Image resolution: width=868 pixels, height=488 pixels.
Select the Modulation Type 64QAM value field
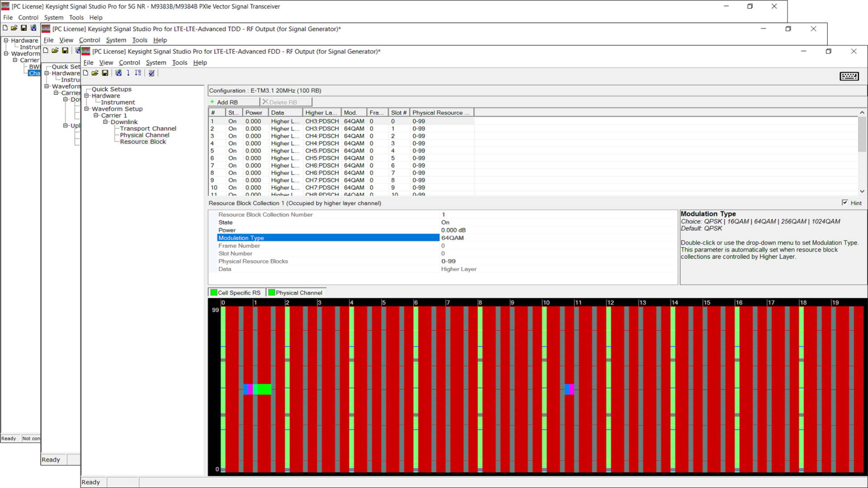click(x=453, y=238)
